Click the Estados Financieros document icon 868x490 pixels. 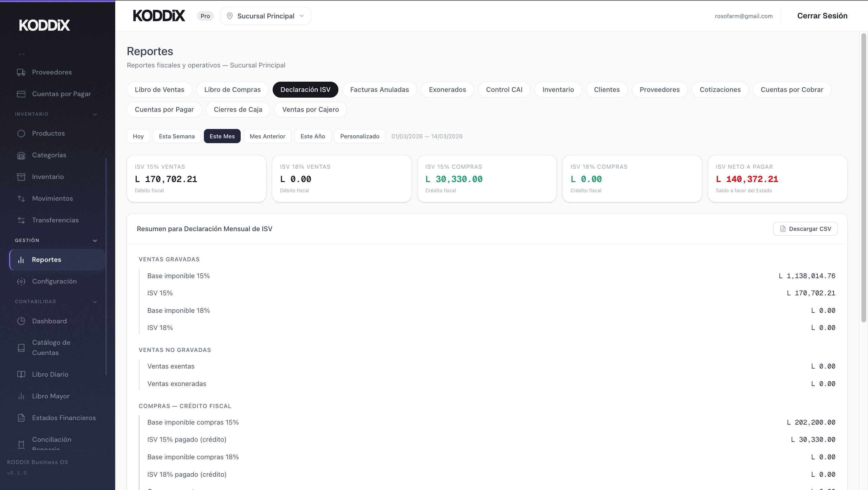[21, 418]
